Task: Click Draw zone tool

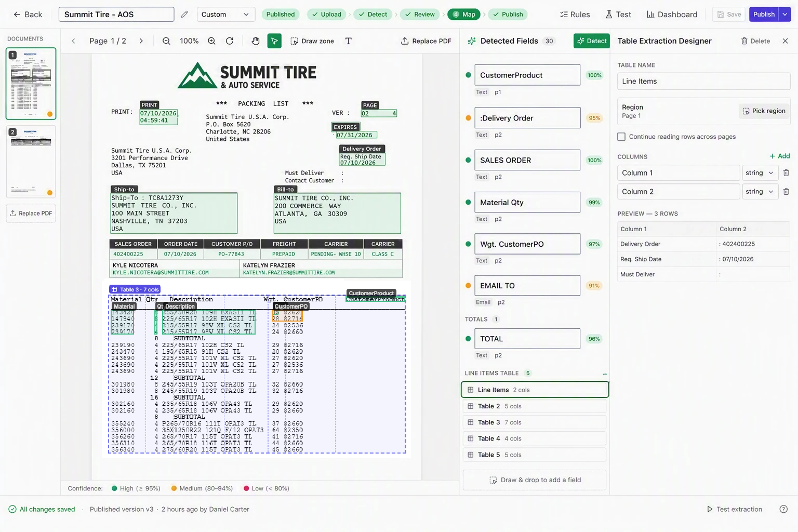Action: [312, 41]
